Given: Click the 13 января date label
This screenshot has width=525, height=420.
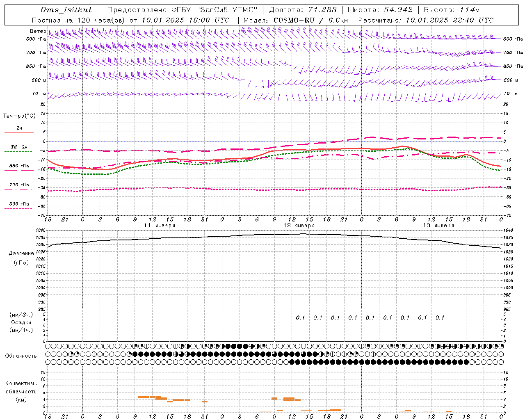Looking at the screenshot, I should pyautogui.click(x=438, y=226).
